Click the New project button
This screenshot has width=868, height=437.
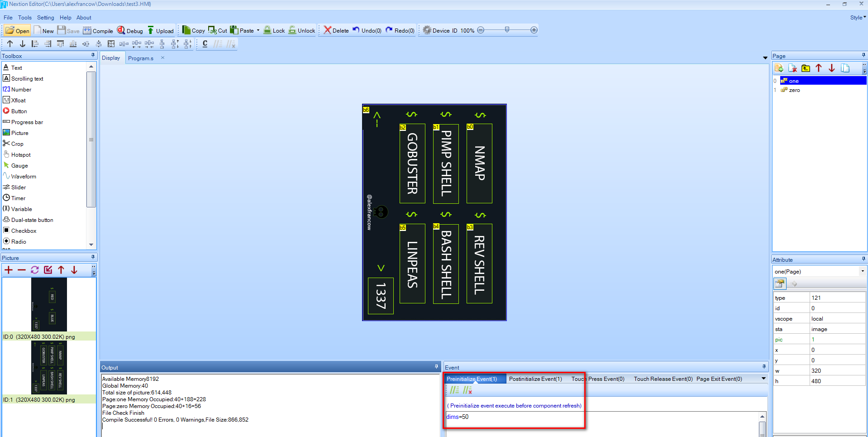[43, 30]
